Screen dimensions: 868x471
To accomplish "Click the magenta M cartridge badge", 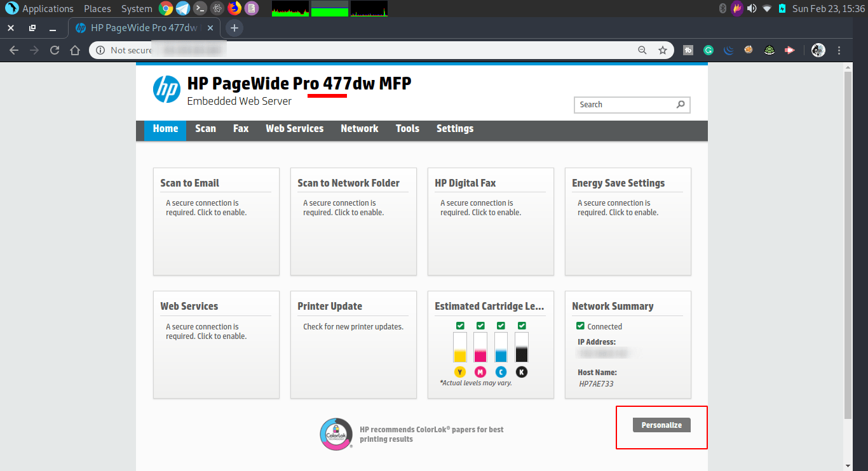I will click(480, 372).
